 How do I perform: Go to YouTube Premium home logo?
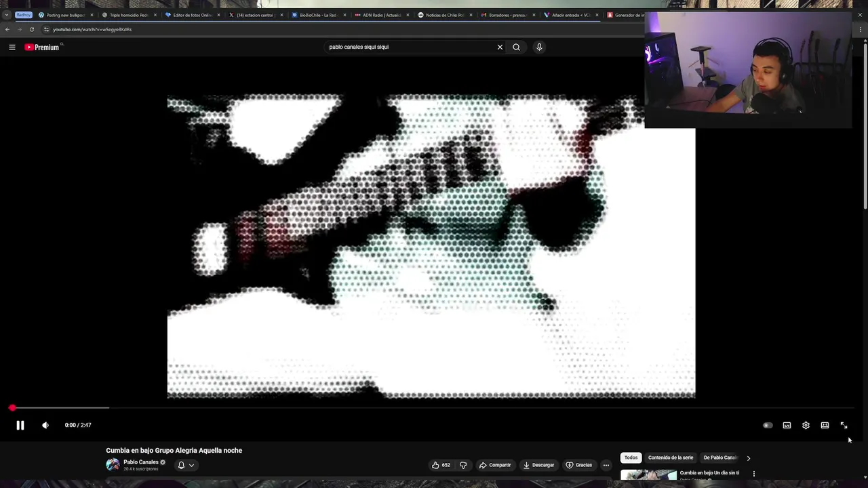point(43,47)
